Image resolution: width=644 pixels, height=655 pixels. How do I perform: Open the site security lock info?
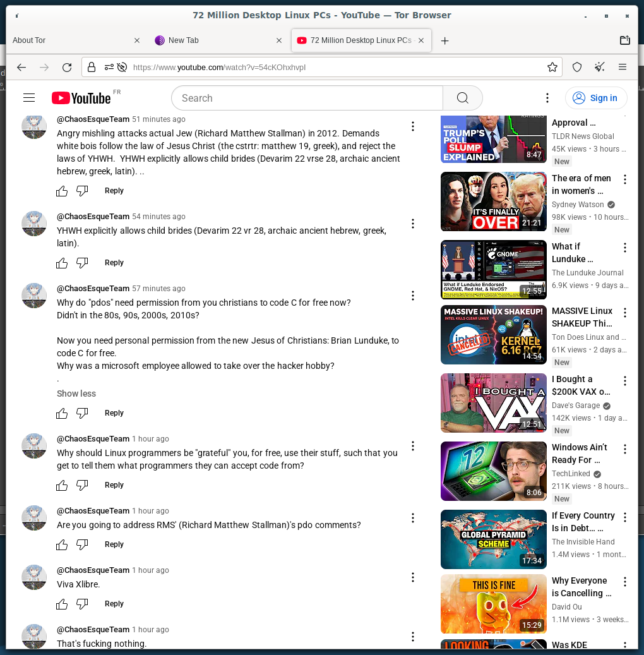click(x=92, y=67)
